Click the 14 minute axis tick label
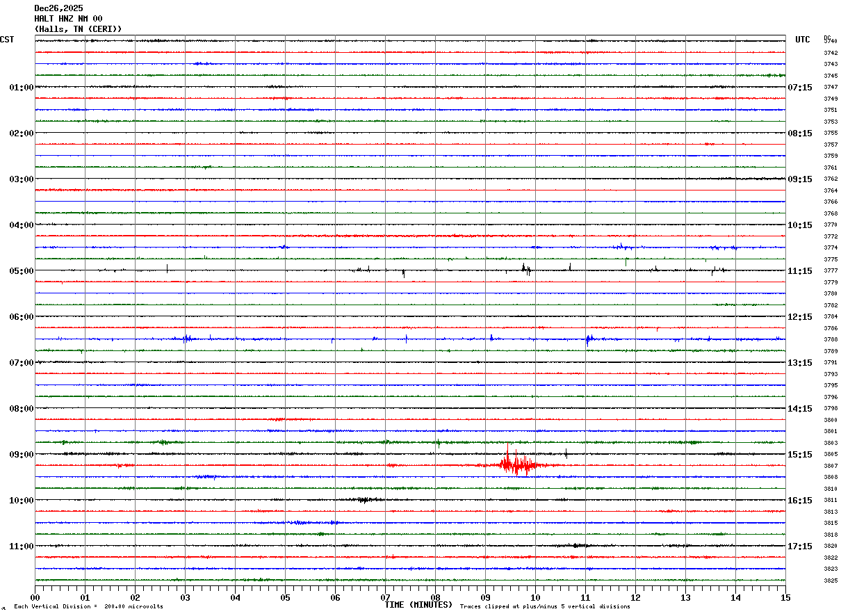The image size is (841, 616). point(735,597)
